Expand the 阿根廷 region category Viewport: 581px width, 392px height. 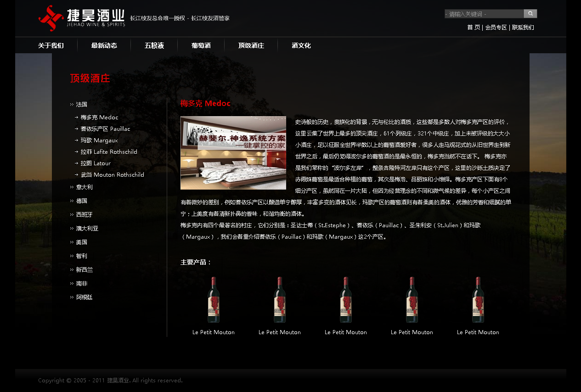pyautogui.click(x=84, y=297)
